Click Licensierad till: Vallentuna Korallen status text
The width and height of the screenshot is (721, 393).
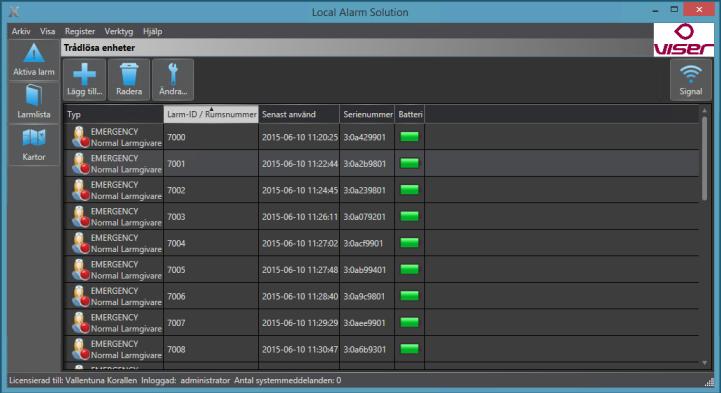click(x=73, y=381)
